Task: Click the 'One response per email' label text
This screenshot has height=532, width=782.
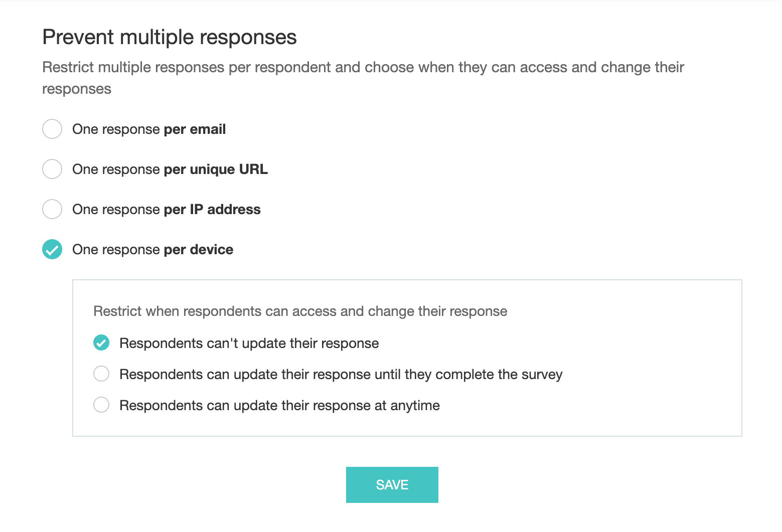Action: [x=149, y=129]
